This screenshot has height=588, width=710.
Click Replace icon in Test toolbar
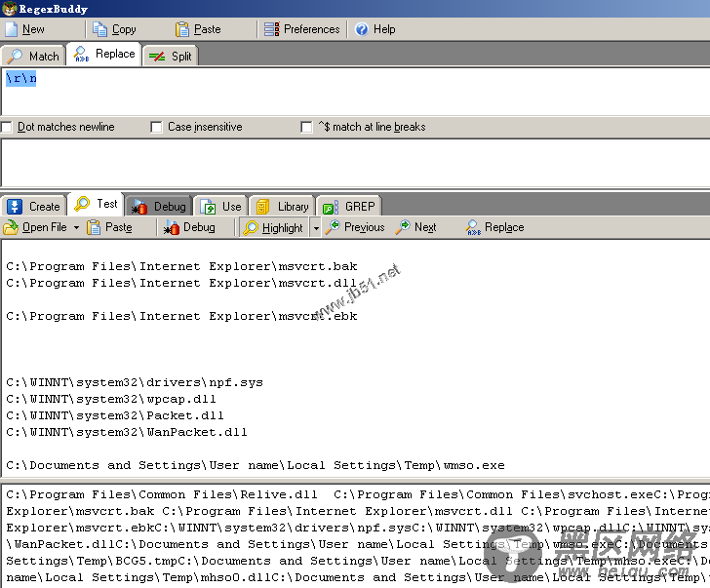click(473, 227)
